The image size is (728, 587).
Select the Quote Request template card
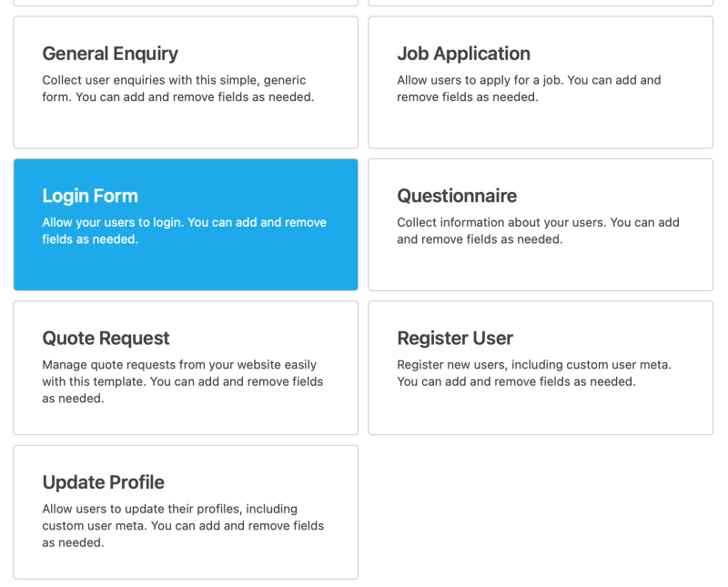(x=186, y=367)
